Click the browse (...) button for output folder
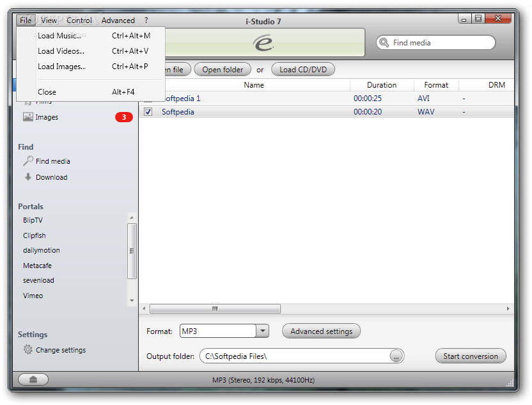This screenshot has width=532, height=405. click(x=396, y=356)
